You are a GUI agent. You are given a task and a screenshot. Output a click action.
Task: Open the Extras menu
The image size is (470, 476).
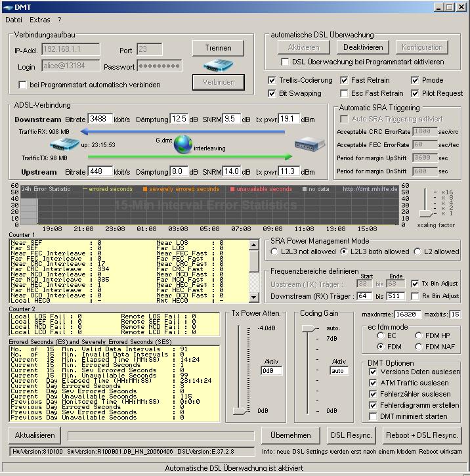(40, 20)
